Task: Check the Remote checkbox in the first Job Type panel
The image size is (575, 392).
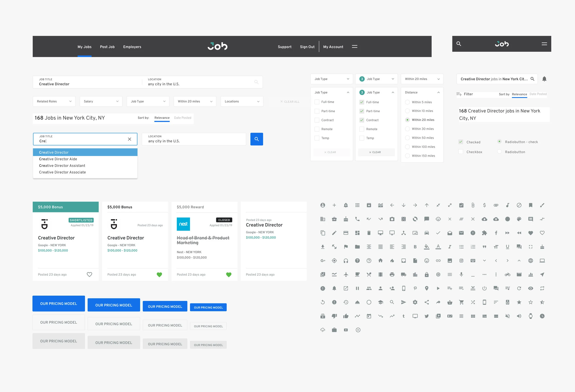Action: (x=317, y=129)
